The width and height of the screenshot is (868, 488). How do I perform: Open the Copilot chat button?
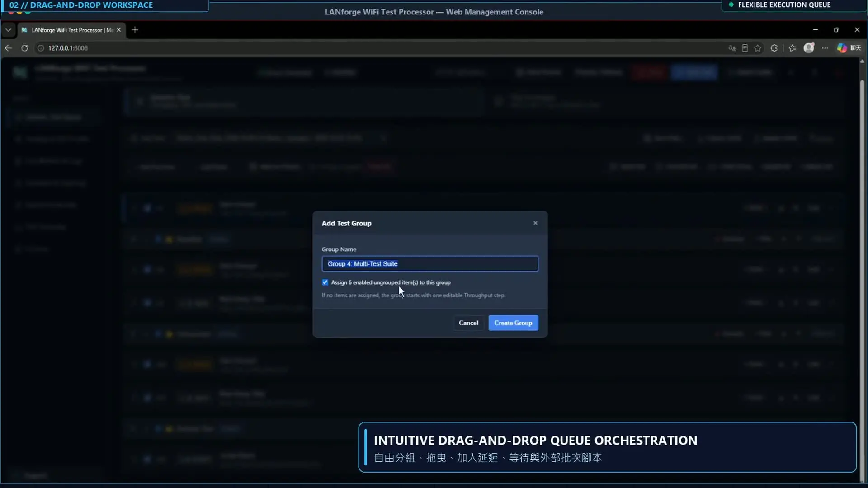click(x=849, y=48)
